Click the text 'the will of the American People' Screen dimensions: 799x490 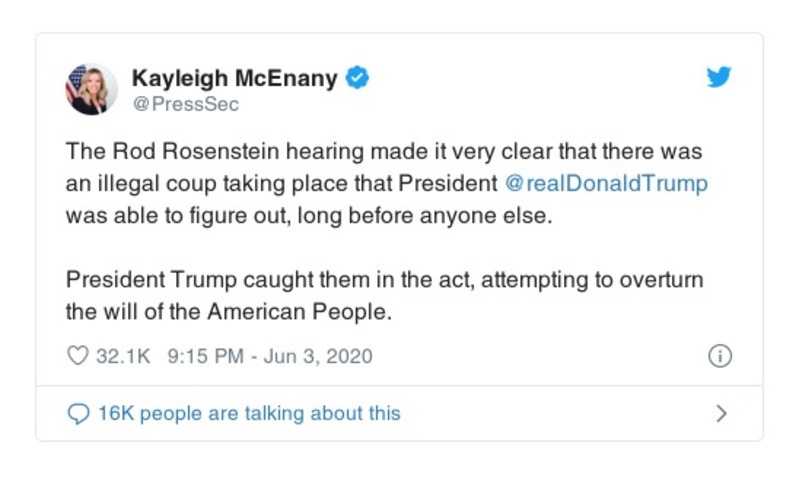coord(225,311)
